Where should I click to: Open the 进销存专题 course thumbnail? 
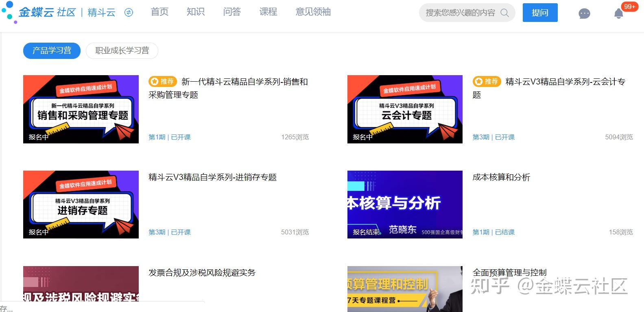click(81, 204)
